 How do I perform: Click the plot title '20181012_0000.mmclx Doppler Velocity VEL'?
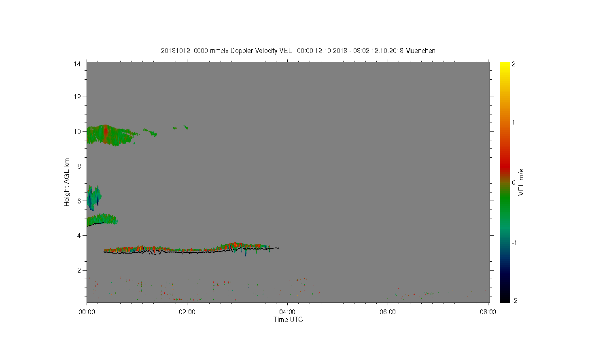click(226, 51)
